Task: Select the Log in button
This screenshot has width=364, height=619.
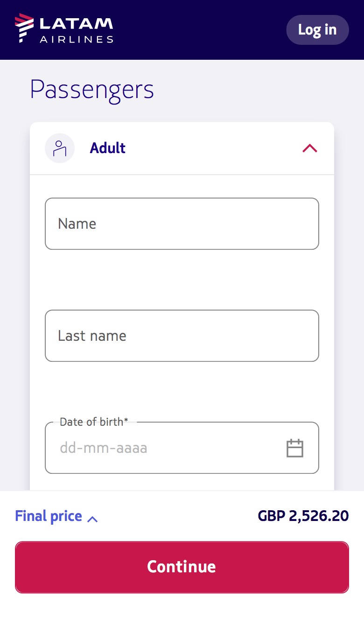Action: point(317,30)
